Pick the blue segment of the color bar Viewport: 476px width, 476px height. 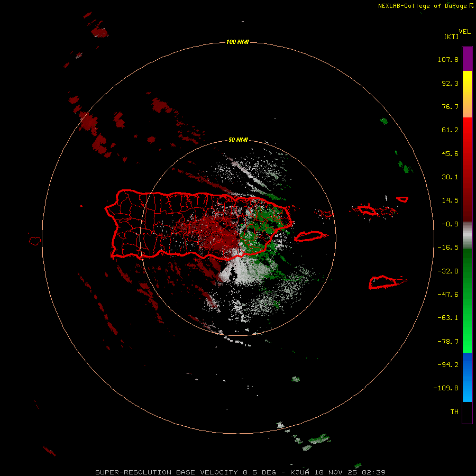pos(467,377)
